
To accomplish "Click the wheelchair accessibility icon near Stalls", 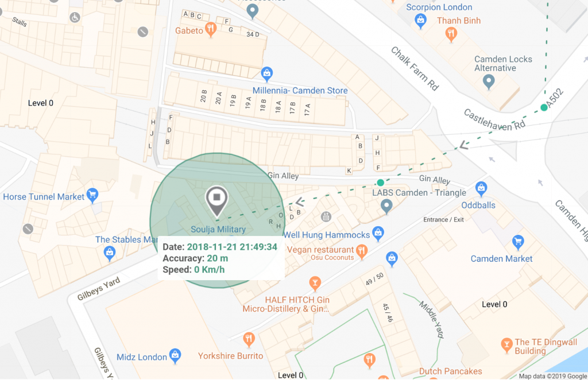I will click(x=75, y=17).
